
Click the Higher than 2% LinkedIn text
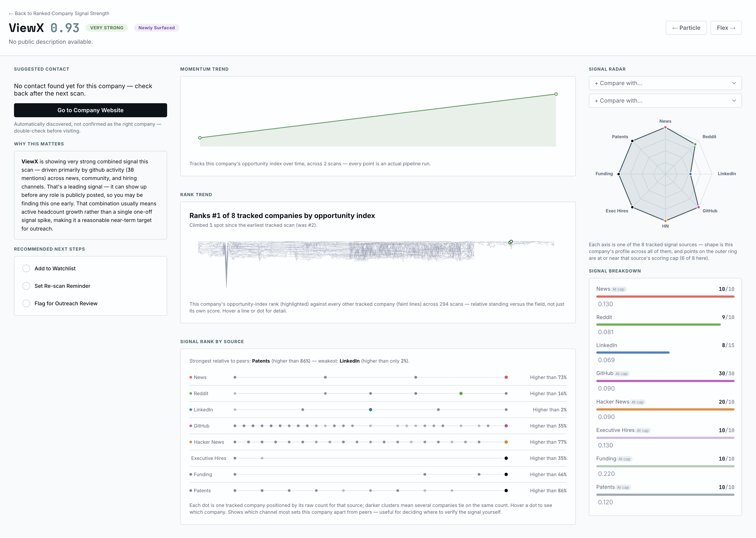549,410
